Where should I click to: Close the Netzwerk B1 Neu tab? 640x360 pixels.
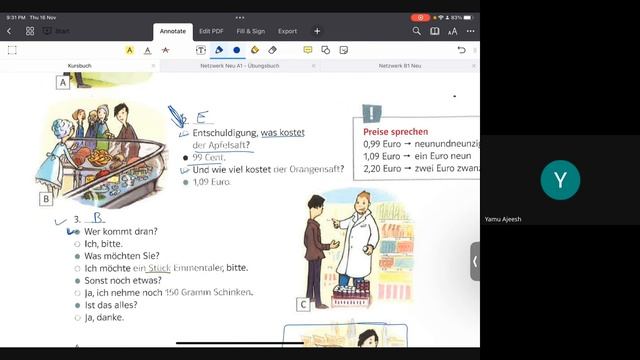(473, 66)
